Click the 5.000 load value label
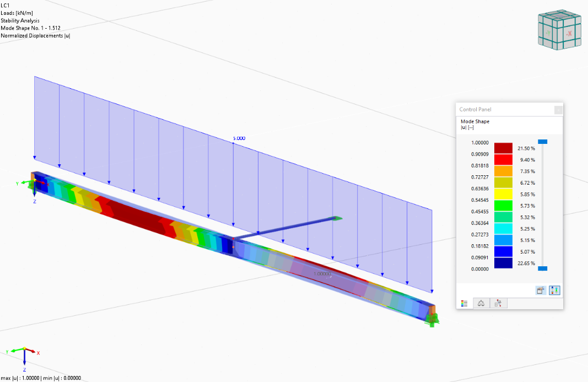This screenshot has height=382, width=588. (239, 138)
